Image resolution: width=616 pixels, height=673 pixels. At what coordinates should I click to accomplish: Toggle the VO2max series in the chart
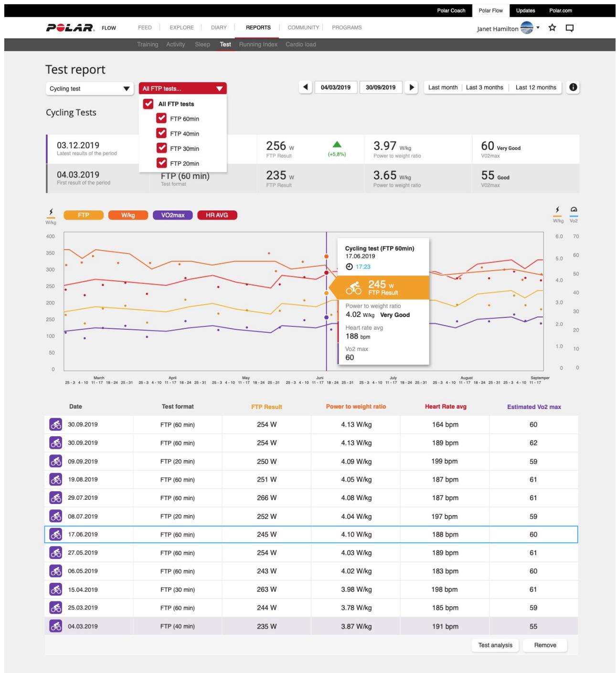coord(173,215)
